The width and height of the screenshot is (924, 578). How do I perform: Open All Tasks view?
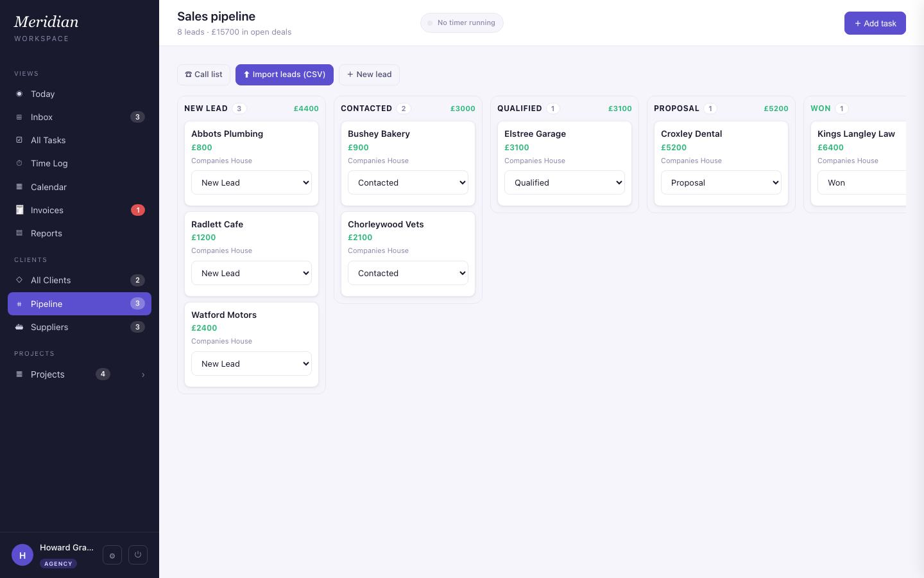pos(80,140)
